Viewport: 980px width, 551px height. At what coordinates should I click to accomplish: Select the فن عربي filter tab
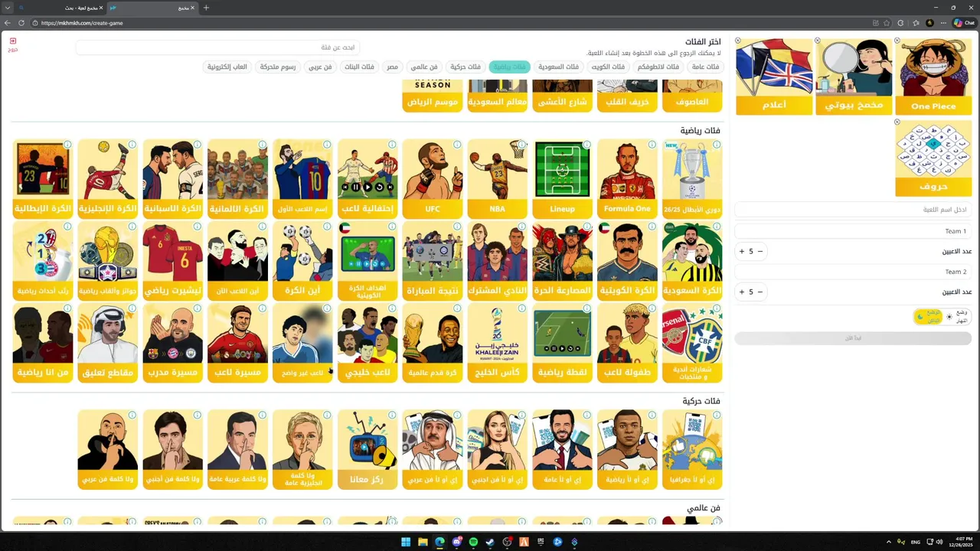[x=320, y=67]
